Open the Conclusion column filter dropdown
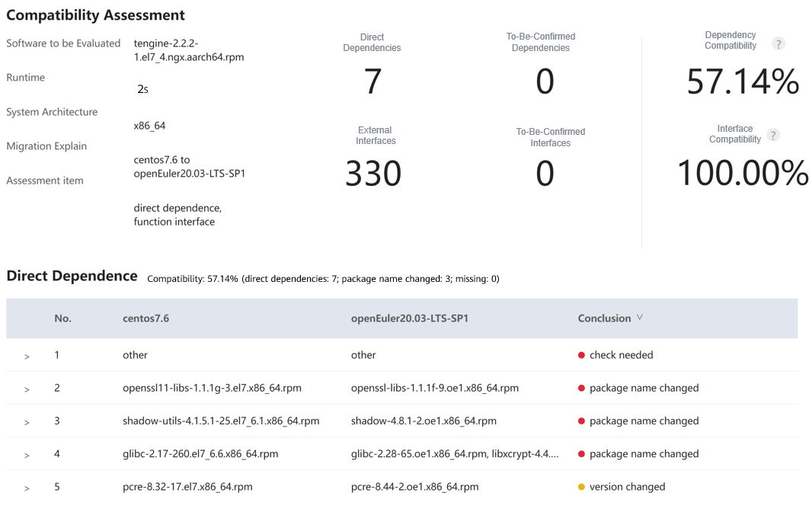 [x=640, y=318]
